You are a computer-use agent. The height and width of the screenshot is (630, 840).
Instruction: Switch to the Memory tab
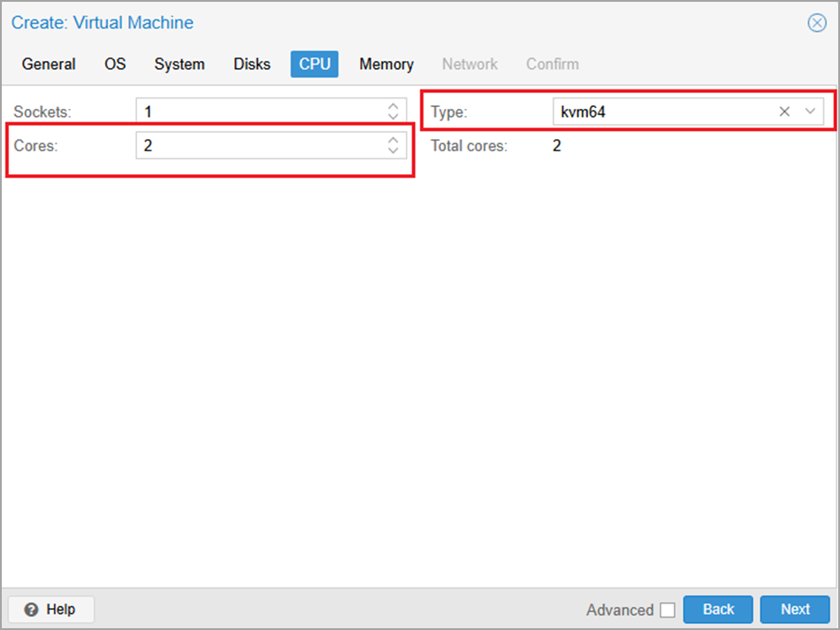[386, 64]
